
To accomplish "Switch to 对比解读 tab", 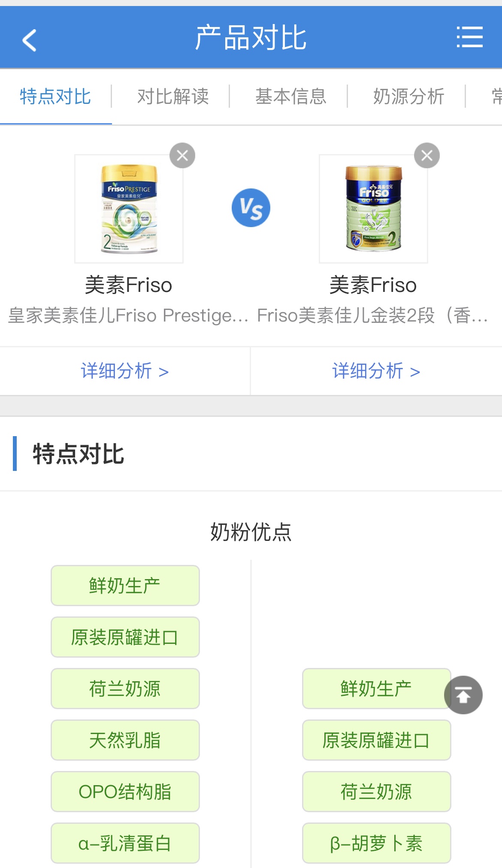I will tap(173, 96).
